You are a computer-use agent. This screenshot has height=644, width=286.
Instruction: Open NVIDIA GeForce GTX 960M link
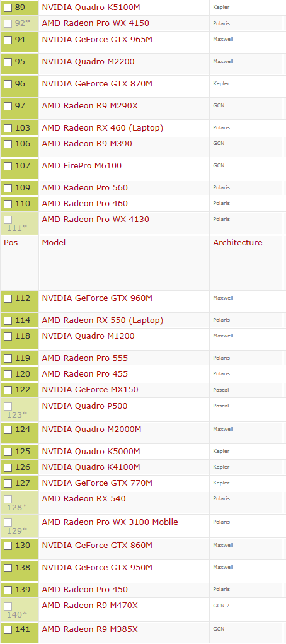(x=97, y=298)
